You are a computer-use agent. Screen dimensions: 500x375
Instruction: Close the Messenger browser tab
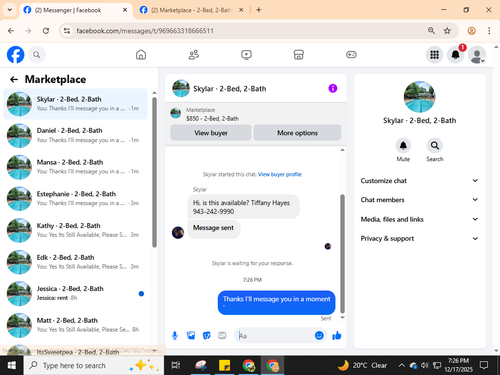pos(125,10)
